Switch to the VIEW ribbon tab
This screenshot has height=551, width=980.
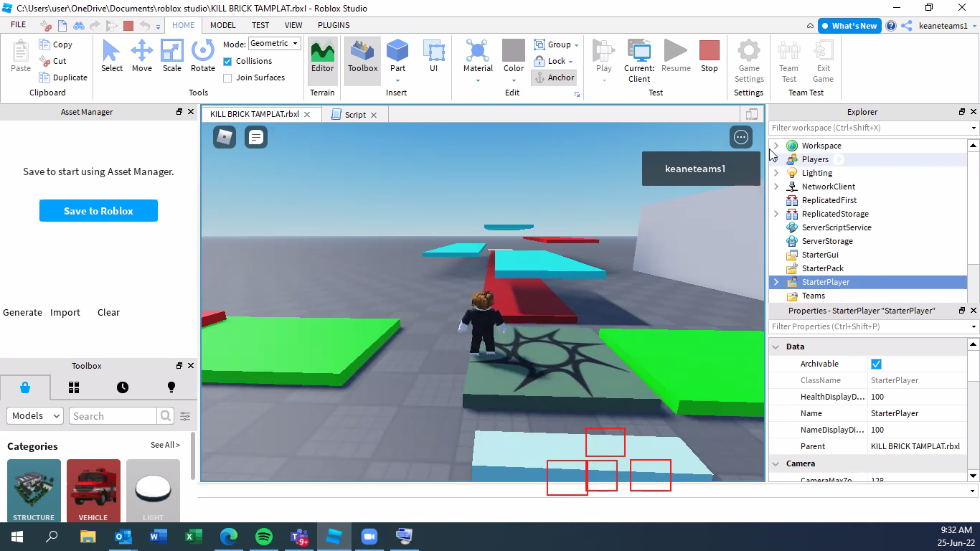[293, 25]
